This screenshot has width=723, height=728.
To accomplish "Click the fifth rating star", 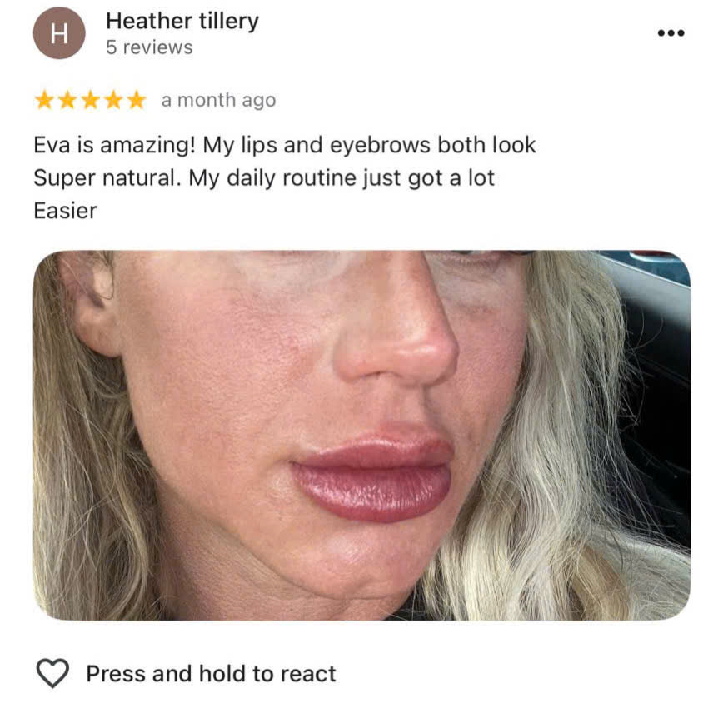I will click(x=137, y=100).
